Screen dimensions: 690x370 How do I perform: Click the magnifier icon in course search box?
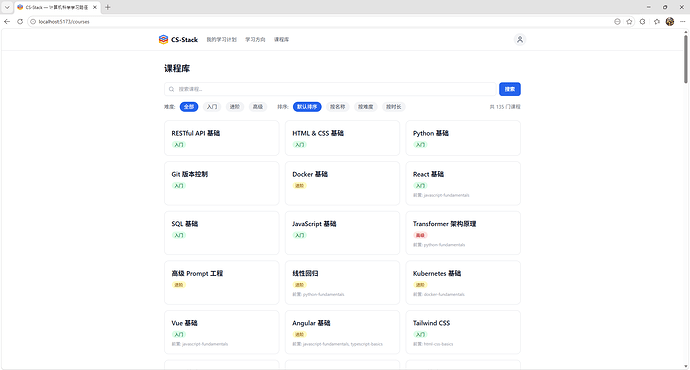point(172,89)
